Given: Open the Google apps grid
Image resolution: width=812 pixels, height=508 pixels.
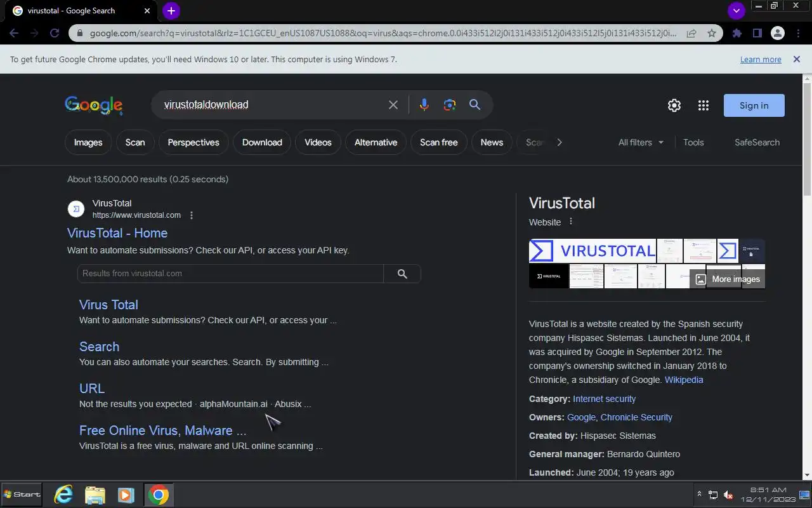Looking at the screenshot, I should (703, 105).
